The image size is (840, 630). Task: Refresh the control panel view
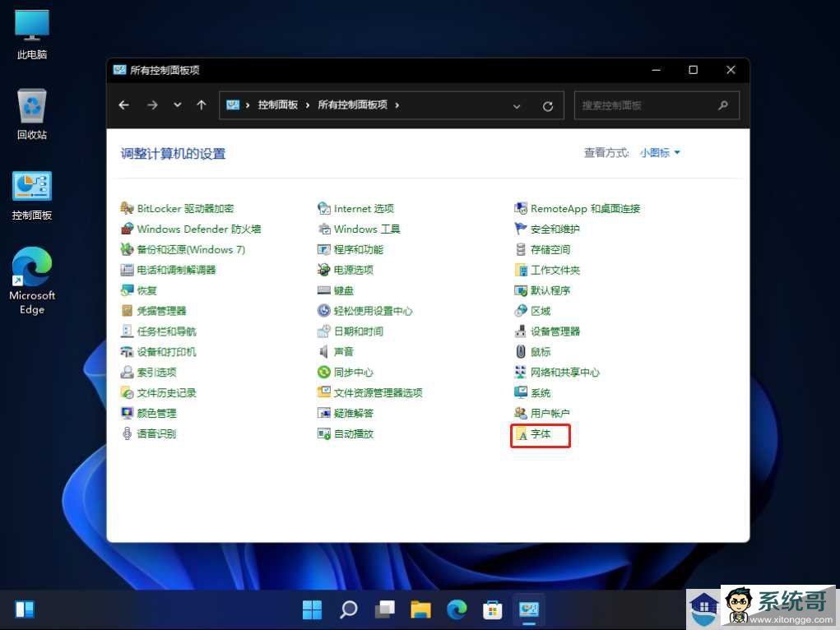[x=547, y=106]
